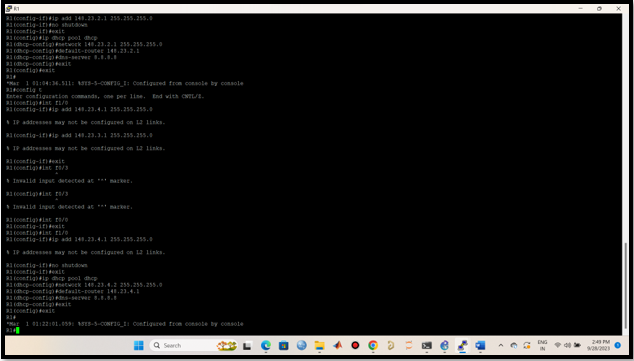This screenshot has height=361, width=634.
Task: Switch ENG IN input language
Action: pyautogui.click(x=542, y=345)
